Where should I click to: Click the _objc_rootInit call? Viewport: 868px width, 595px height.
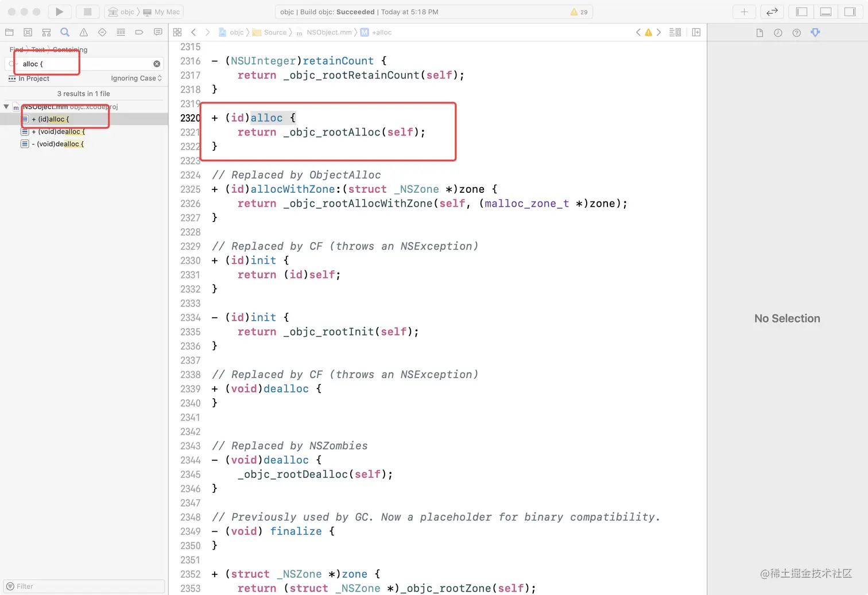coord(328,332)
